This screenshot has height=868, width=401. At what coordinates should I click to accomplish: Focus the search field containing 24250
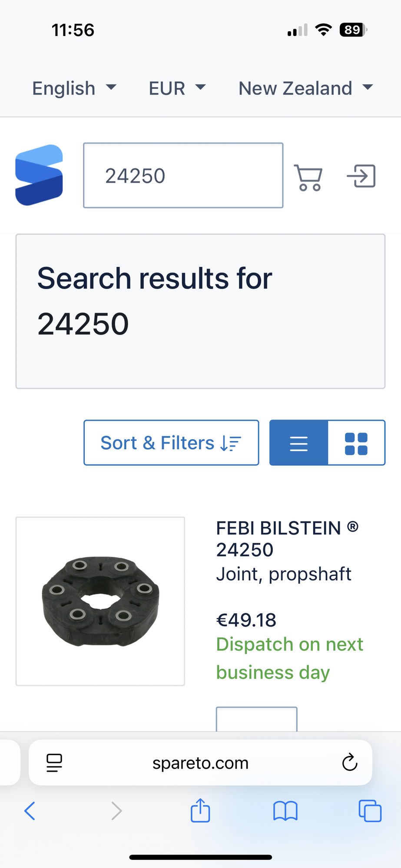pyautogui.click(x=183, y=175)
